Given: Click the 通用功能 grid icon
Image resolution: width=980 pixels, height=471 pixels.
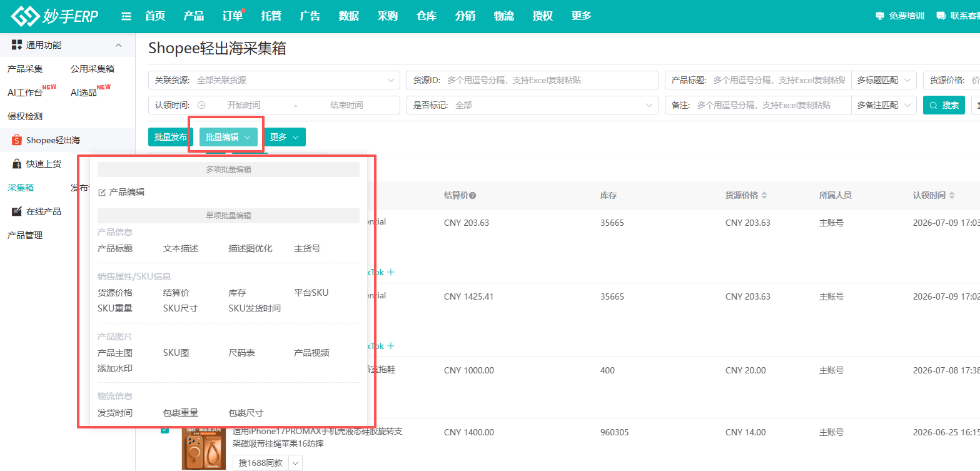Looking at the screenshot, I should (x=17, y=45).
